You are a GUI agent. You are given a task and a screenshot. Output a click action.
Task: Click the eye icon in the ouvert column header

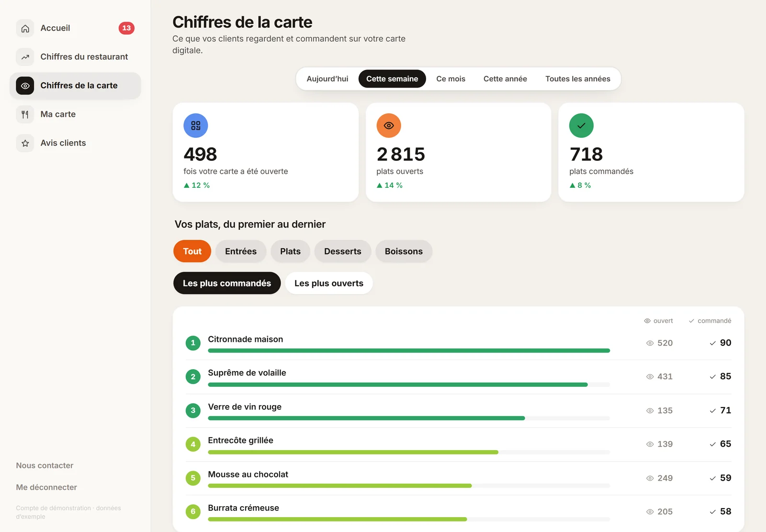click(647, 321)
